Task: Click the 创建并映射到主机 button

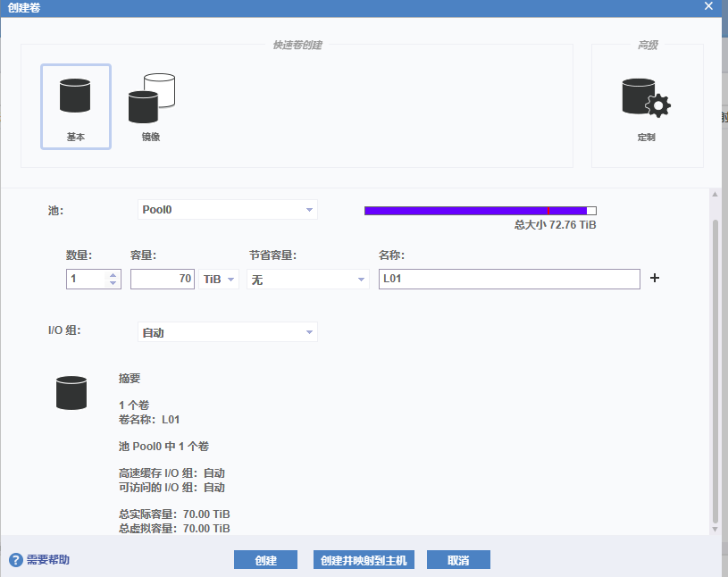Action: pyautogui.click(x=364, y=560)
